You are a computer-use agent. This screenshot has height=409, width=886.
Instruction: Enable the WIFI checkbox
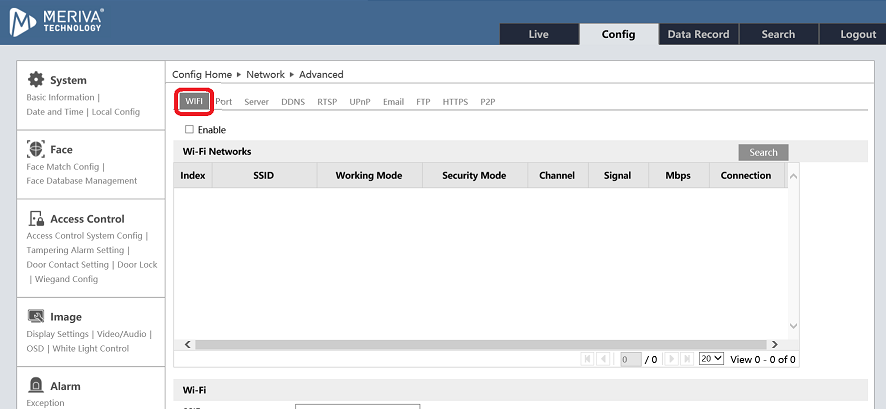click(189, 129)
